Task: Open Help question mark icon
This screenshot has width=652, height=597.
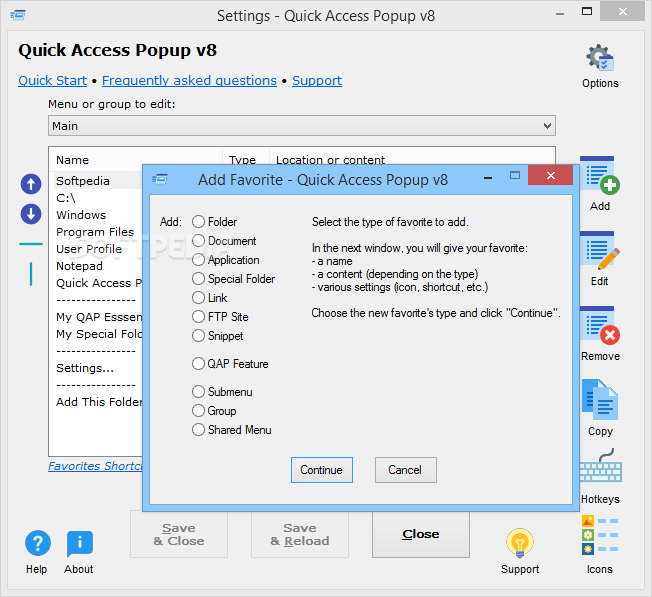Action: (38, 543)
